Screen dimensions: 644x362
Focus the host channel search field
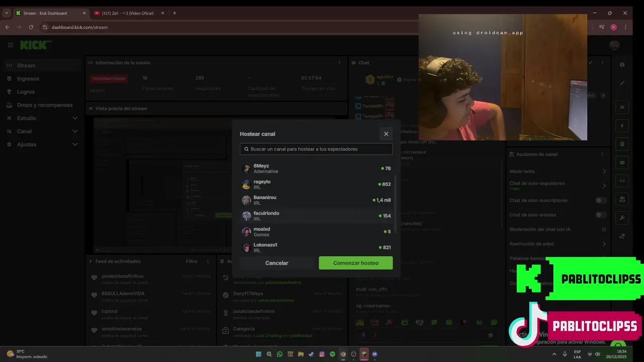(316, 149)
